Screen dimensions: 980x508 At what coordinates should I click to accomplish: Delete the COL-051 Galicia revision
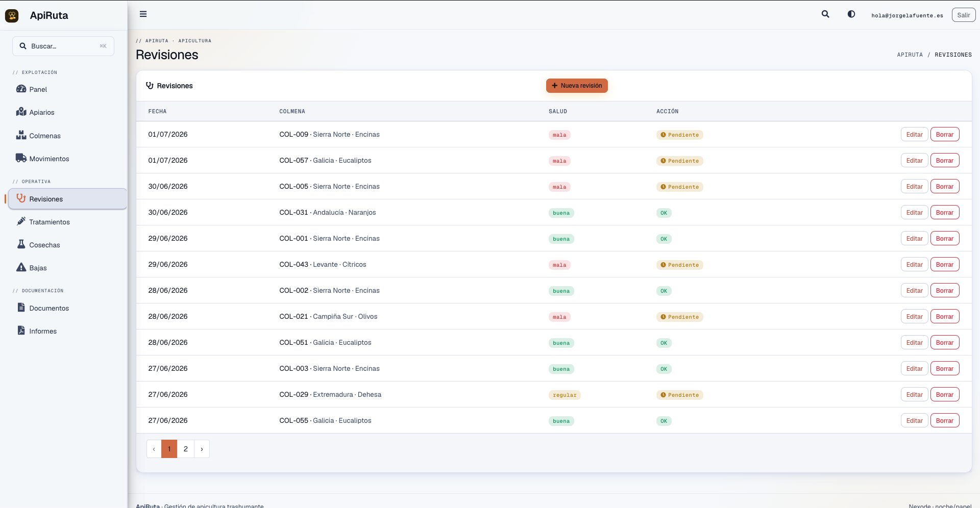(944, 343)
